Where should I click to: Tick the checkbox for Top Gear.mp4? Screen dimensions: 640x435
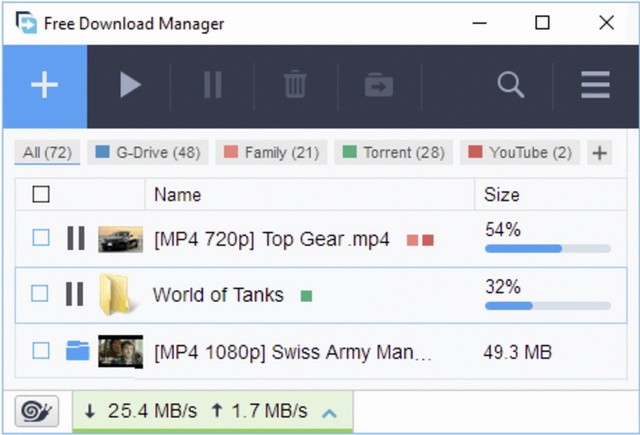(41, 238)
